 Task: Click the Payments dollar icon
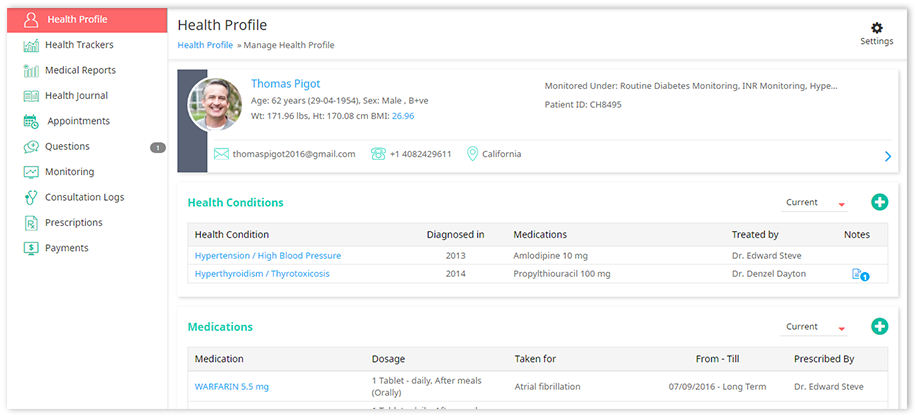tap(30, 248)
